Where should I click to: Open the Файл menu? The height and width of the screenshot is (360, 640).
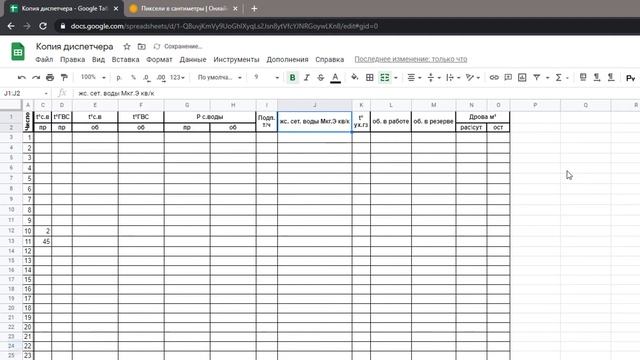tap(44, 60)
